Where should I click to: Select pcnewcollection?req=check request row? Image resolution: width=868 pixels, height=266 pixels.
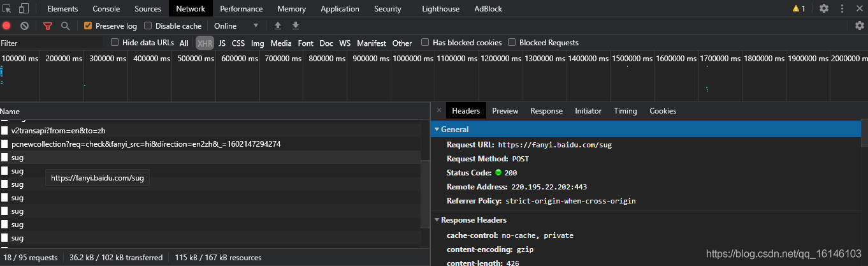point(210,144)
